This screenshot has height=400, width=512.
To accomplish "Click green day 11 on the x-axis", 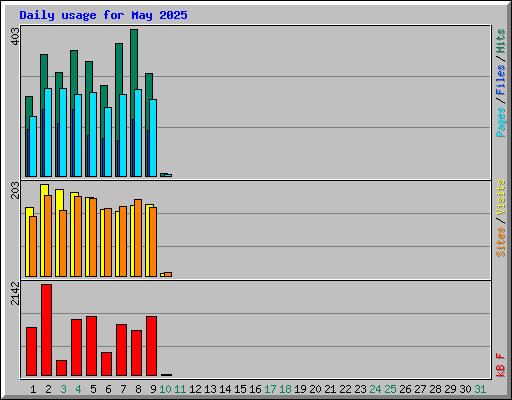I will point(180,389).
